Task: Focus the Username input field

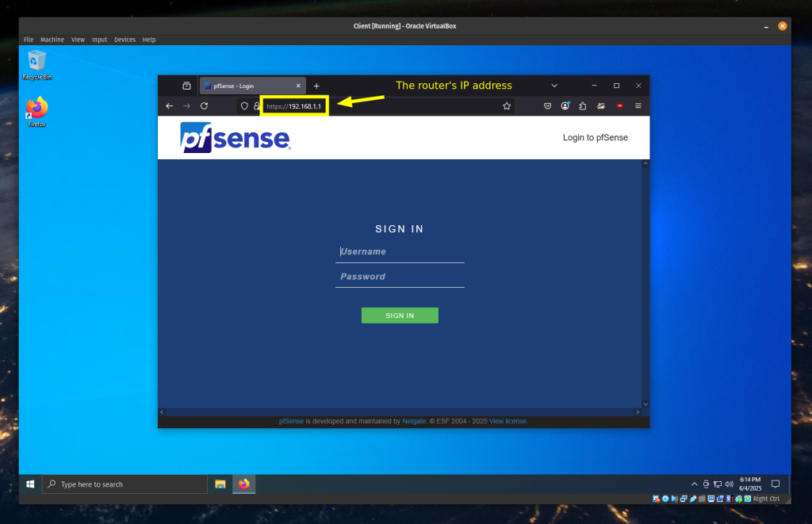Action: (x=400, y=252)
